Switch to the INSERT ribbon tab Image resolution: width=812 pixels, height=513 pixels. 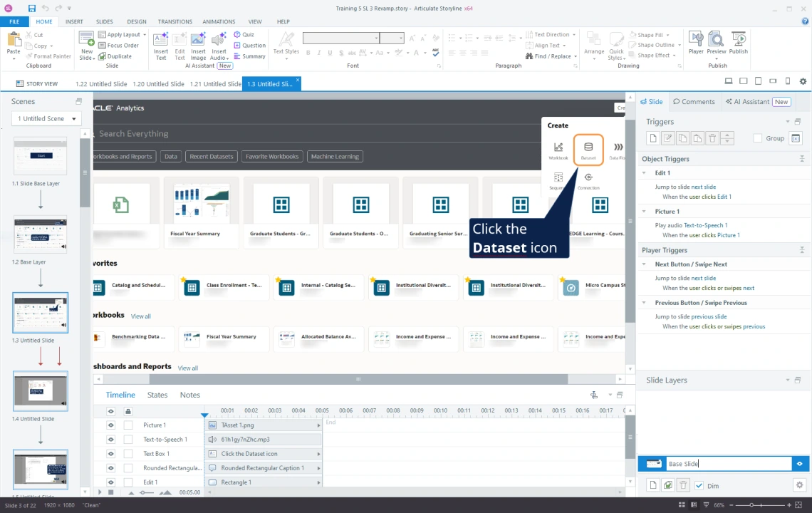[x=74, y=22]
